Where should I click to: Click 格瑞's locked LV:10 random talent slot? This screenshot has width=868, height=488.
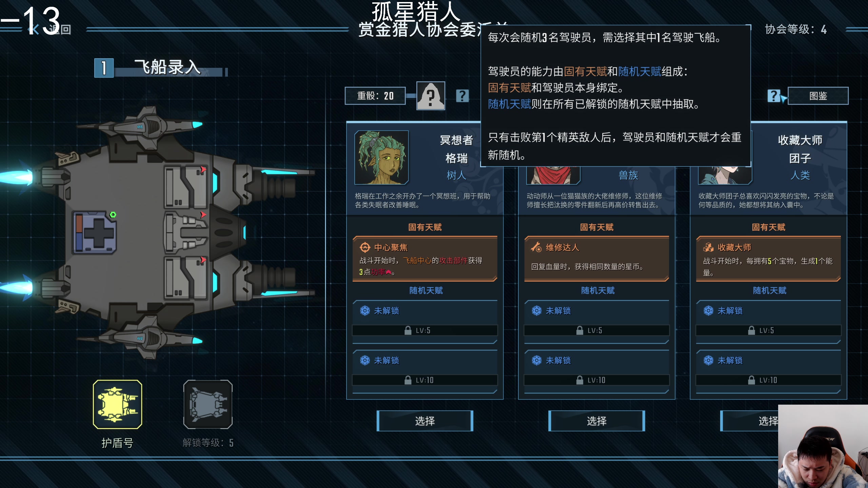[425, 371]
